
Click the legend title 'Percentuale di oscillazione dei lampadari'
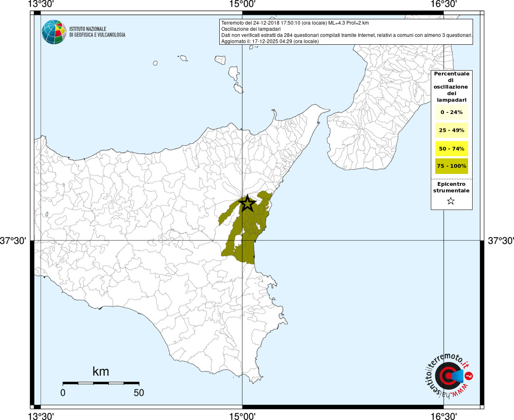tap(451, 87)
